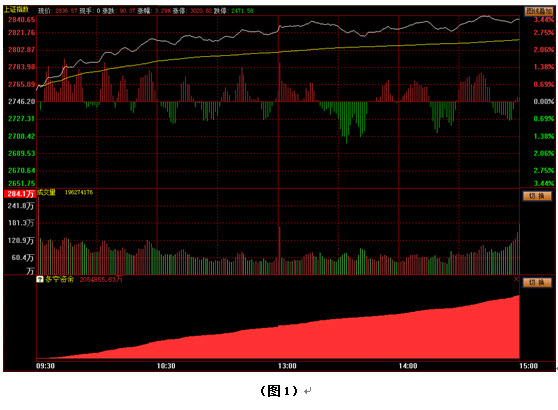558x410 pixels.
Task: Select the 成交量 volume indicator label
Action: tap(47, 193)
